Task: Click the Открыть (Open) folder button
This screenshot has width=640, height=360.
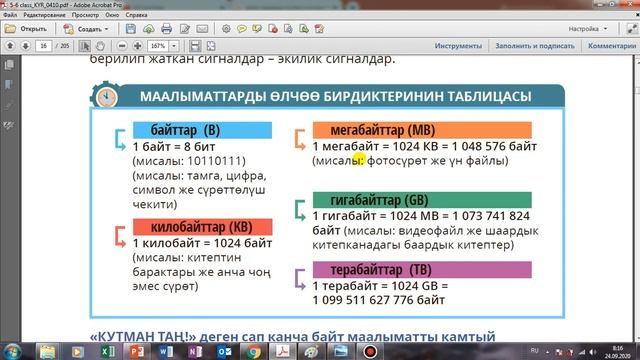Action: coord(26,29)
